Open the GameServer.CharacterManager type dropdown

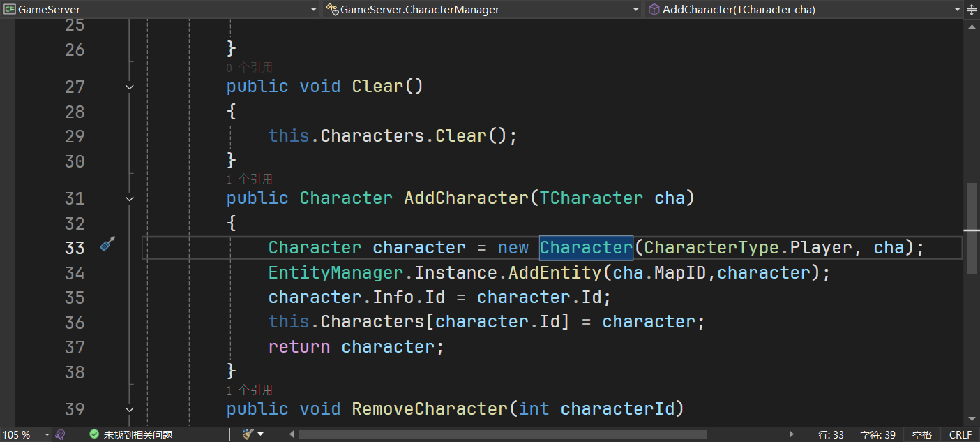click(x=635, y=9)
